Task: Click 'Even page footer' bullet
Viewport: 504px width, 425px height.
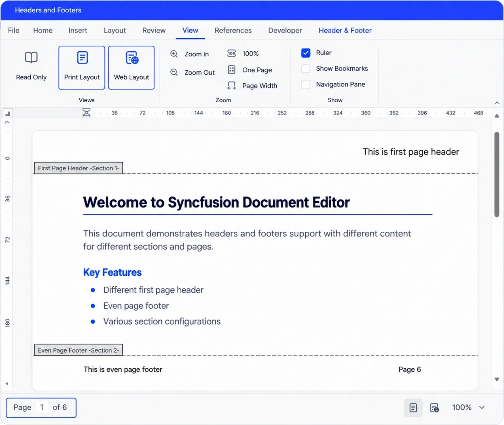Action: coord(136,305)
